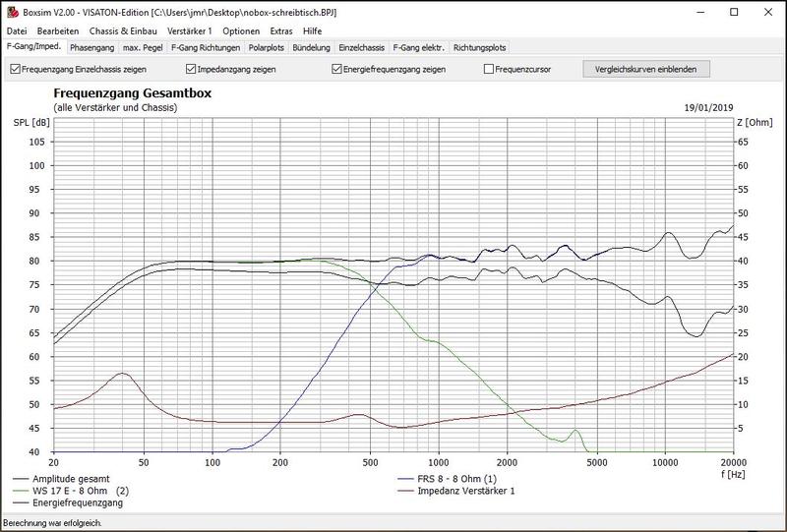Image resolution: width=787 pixels, height=532 pixels.
Task: Switch to the Phasengang tab
Action: pos(92,47)
